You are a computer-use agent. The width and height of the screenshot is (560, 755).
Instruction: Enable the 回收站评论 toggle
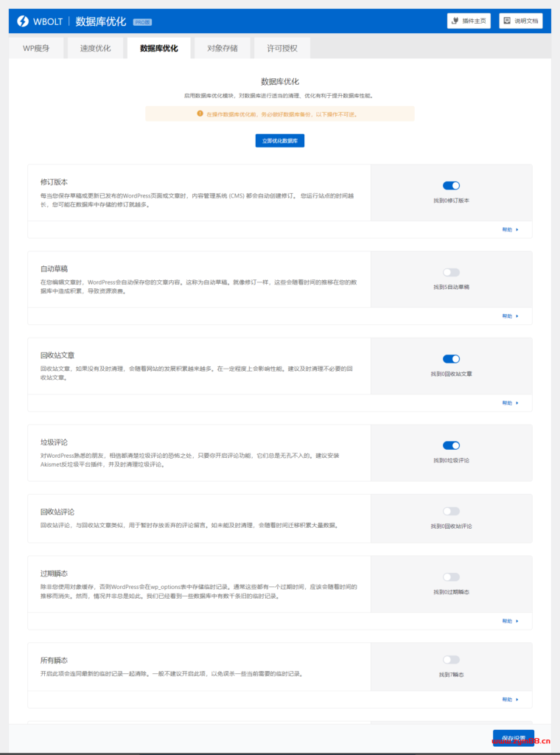click(x=451, y=511)
